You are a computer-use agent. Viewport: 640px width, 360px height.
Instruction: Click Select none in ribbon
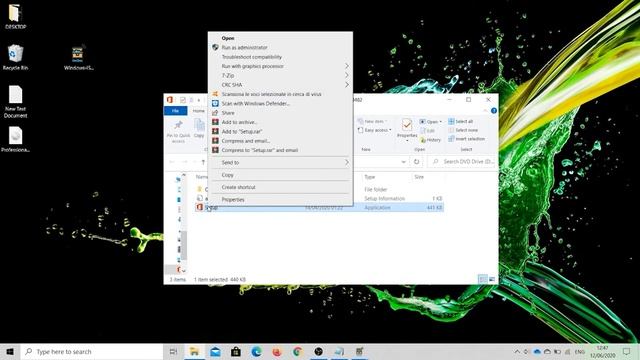pyautogui.click(x=463, y=130)
